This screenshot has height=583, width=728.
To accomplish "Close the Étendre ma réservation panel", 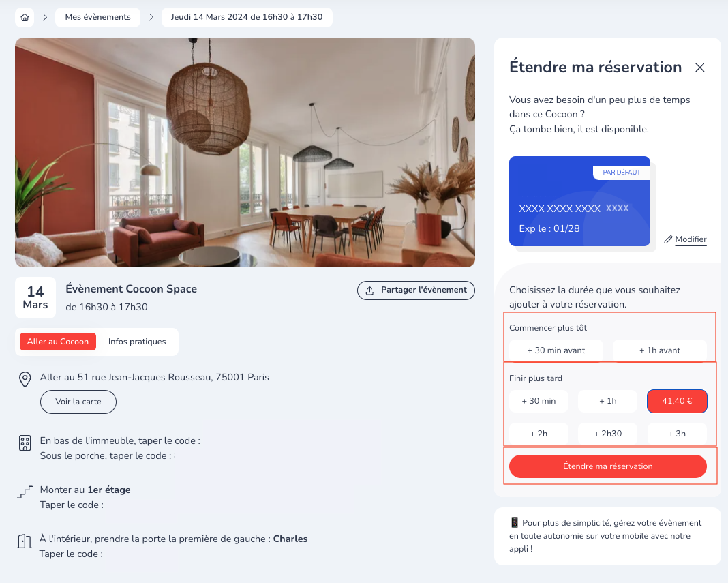I will pyautogui.click(x=699, y=68).
